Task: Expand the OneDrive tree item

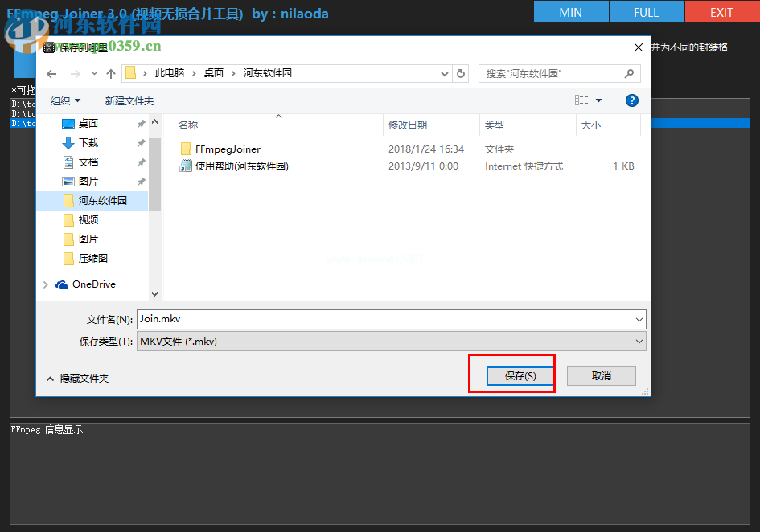Action: coord(45,284)
